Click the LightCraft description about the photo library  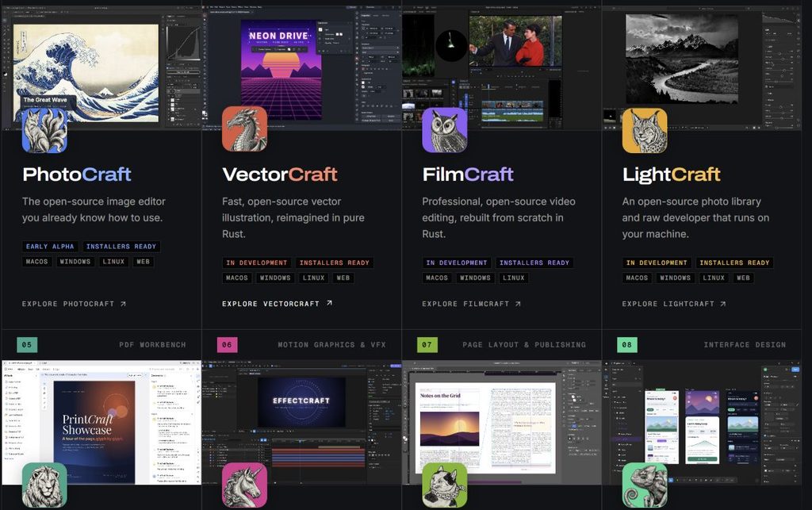click(695, 217)
